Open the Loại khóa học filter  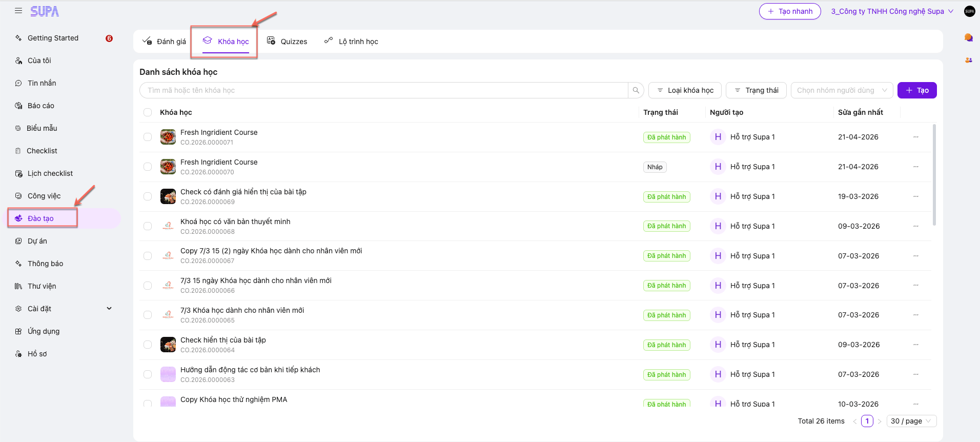tap(685, 90)
